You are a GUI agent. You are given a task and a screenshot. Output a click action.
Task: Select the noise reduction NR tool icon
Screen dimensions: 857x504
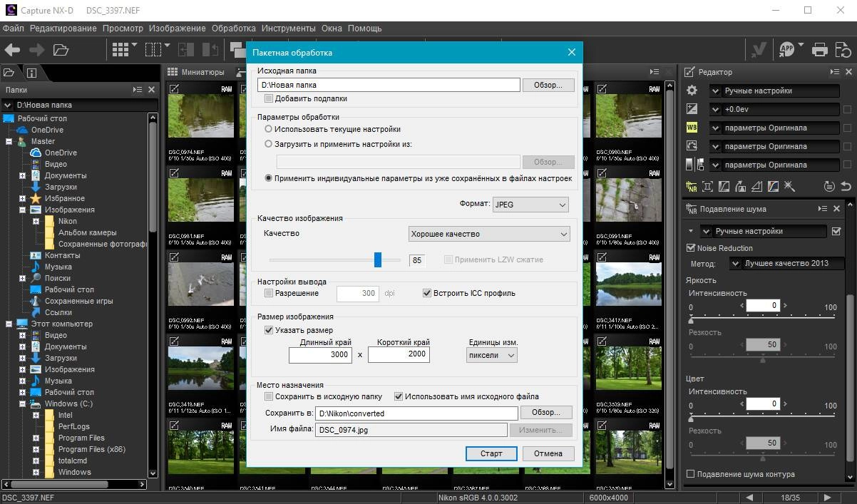pos(692,187)
